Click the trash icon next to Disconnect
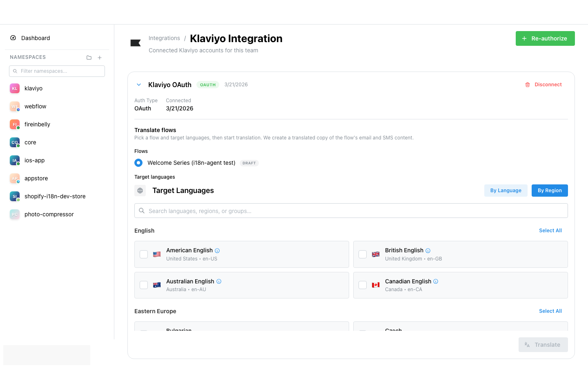Image resolution: width=588 pixels, height=368 pixels. click(x=528, y=85)
